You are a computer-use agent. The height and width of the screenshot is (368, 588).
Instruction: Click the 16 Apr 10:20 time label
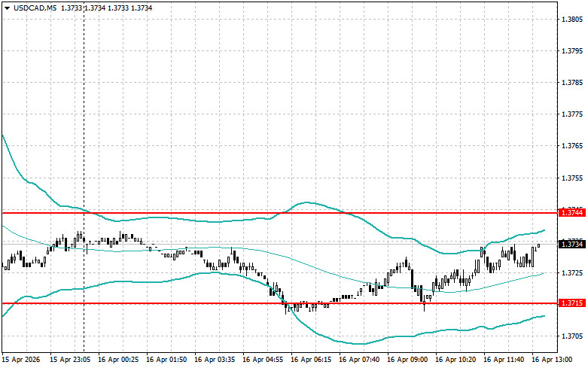coord(455,360)
